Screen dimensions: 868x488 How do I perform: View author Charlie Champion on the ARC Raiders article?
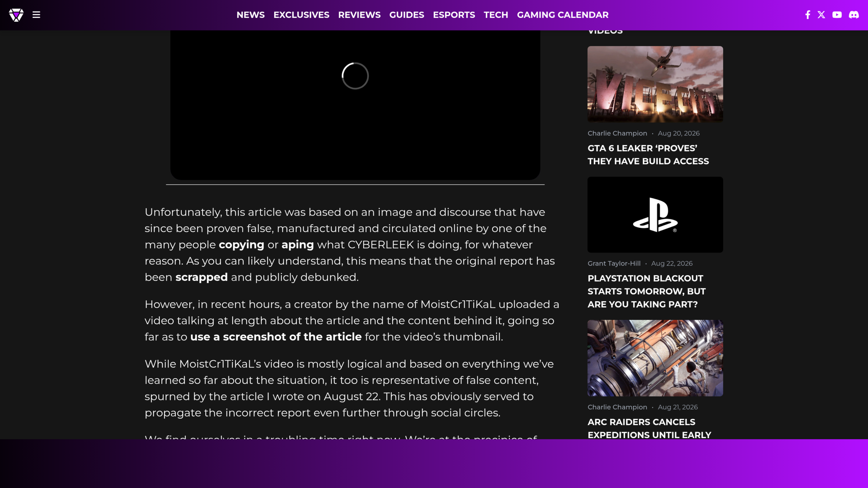(617, 407)
